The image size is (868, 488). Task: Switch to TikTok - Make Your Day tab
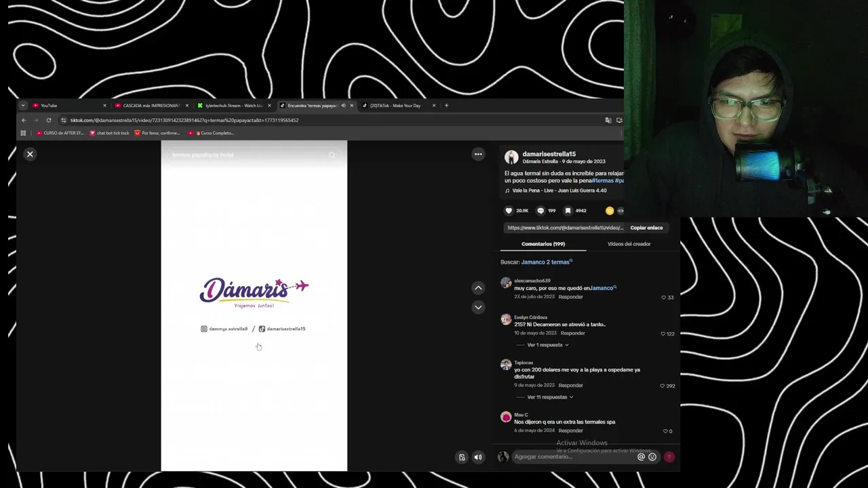point(398,106)
